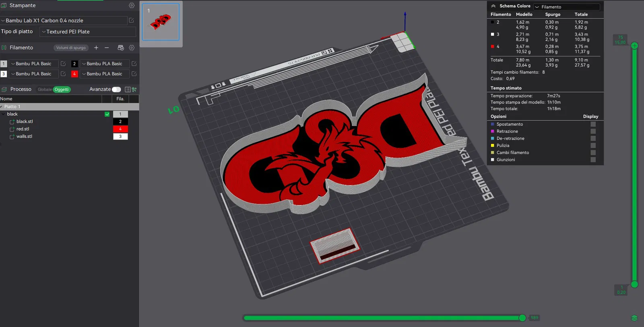Click the Giunzioni option label
This screenshot has height=327, width=644.
pyautogui.click(x=506, y=160)
